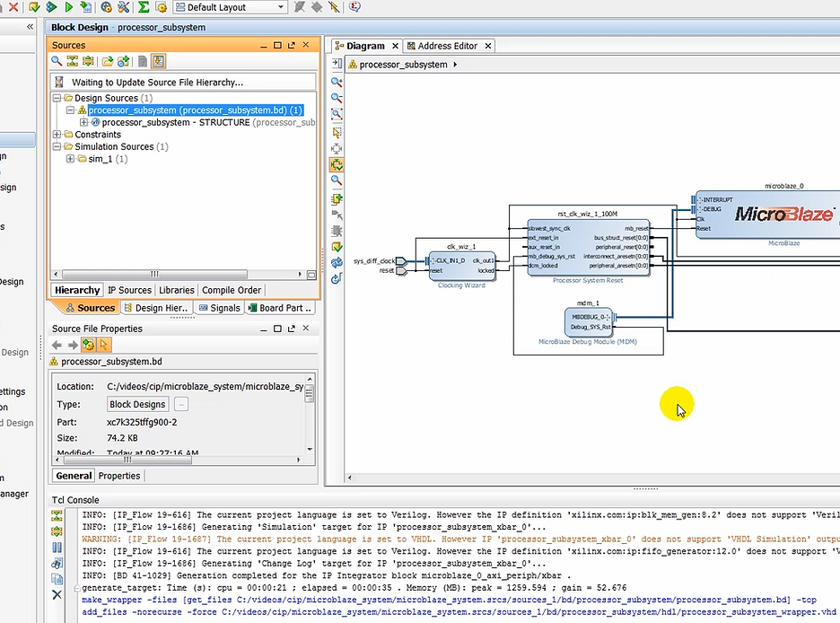Click the Regenerate Layout icon (highlighted orange)
Viewport: 840px width, 623px height.
pos(337,165)
